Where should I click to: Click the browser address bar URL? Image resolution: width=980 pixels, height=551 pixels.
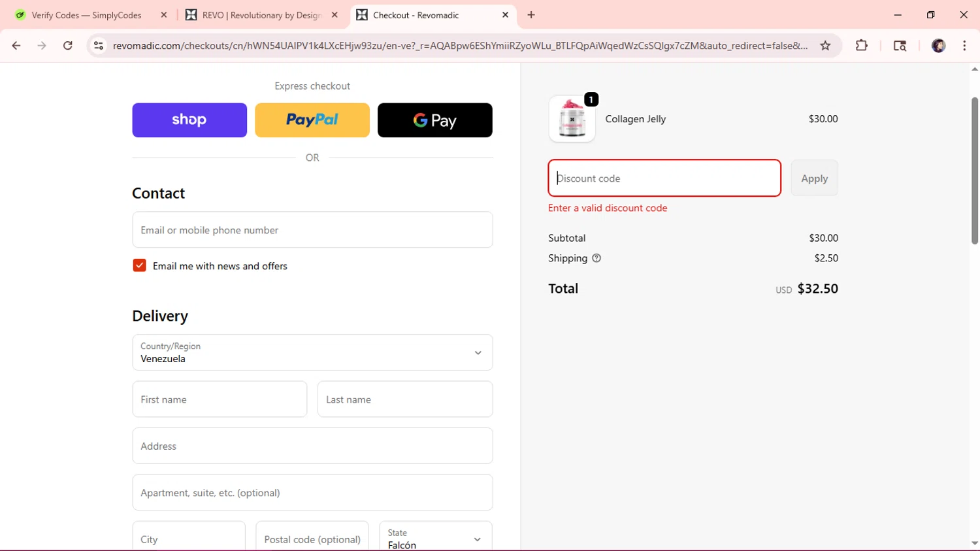coord(460,46)
